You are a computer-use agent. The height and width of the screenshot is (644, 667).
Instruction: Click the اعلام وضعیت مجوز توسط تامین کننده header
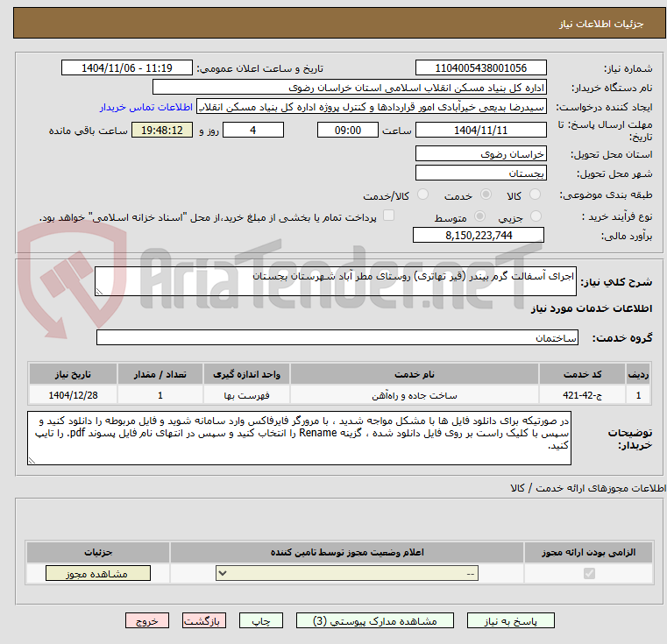347,552
